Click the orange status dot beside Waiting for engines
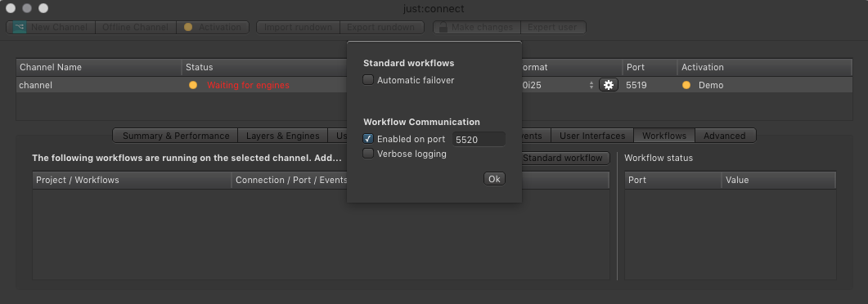 192,85
